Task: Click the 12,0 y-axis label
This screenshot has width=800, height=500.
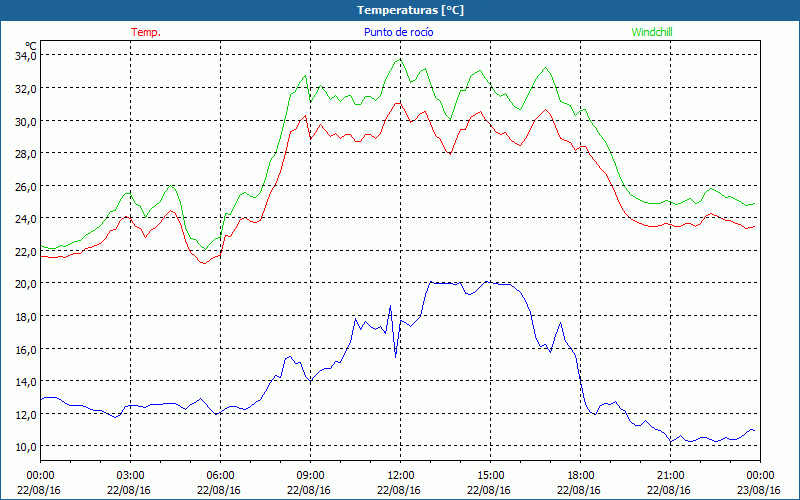Action: 26,414
